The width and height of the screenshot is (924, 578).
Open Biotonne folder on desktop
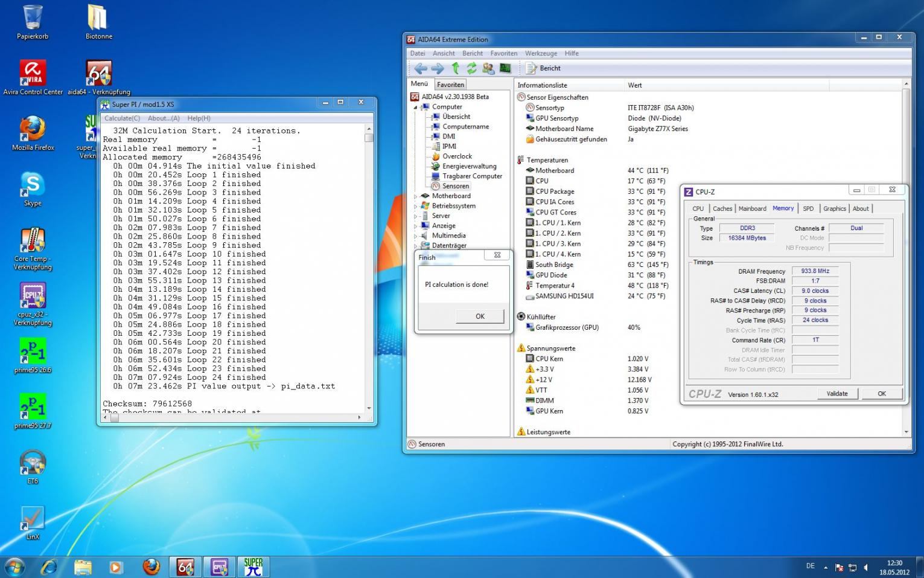point(98,22)
